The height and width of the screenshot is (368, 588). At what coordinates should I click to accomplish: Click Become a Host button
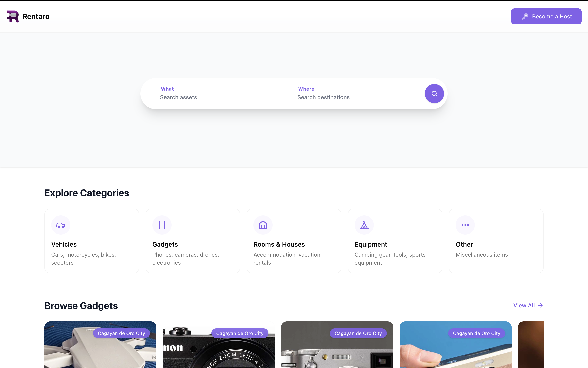(x=546, y=16)
